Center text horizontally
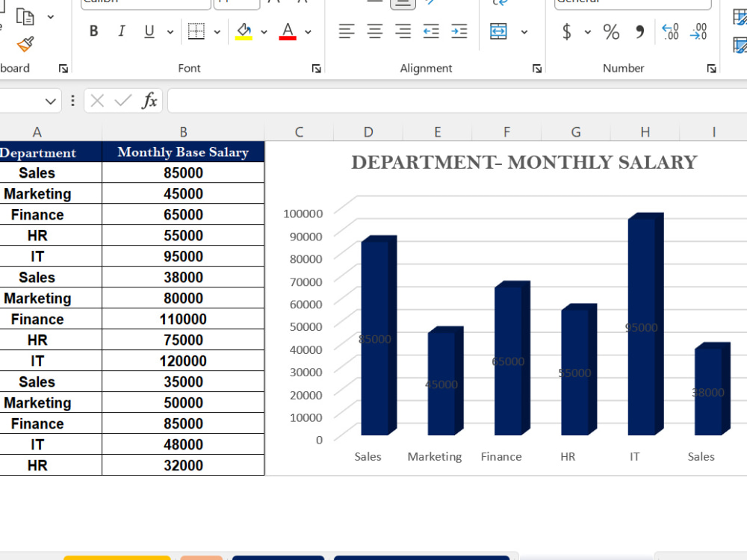The height and width of the screenshot is (560, 747). coord(375,31)
